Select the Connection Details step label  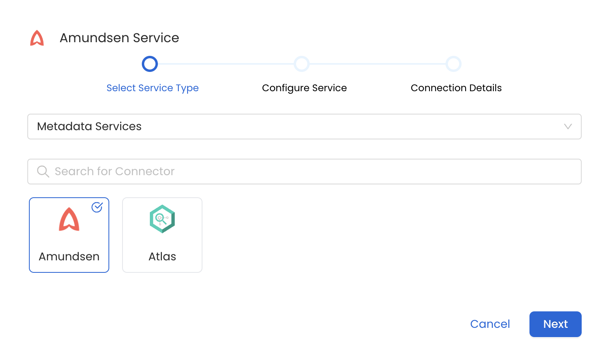(x=456, y=88)
